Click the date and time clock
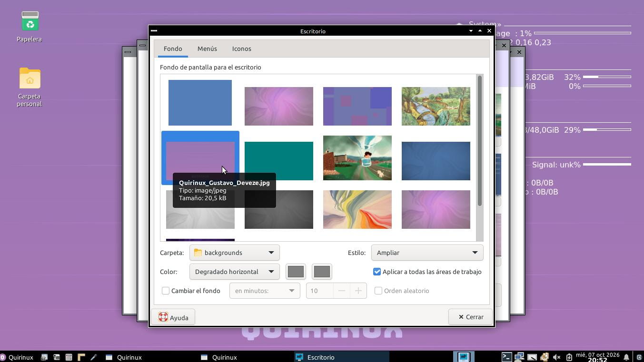Screen dimensions: 644x362 [x=597, y=357]
